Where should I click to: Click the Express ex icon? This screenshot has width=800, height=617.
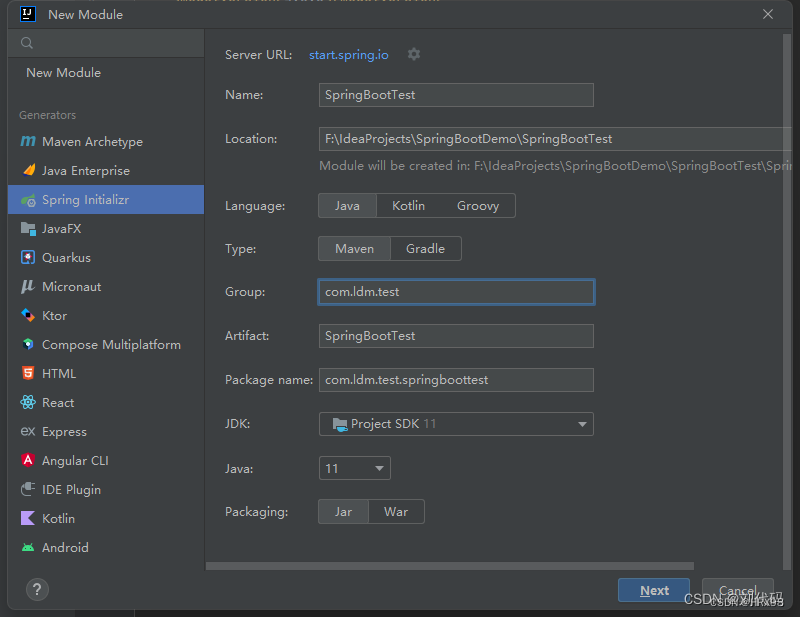[28, 431]
